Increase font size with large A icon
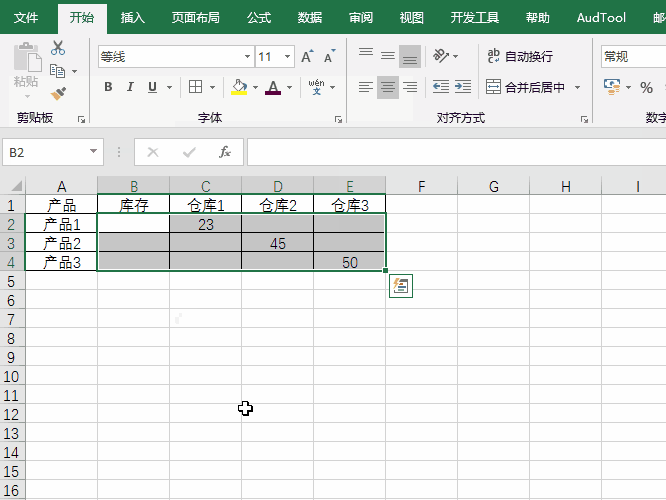The height and width of the screenshot is (500, 666). pyautogui.click(x=307, y=56)
